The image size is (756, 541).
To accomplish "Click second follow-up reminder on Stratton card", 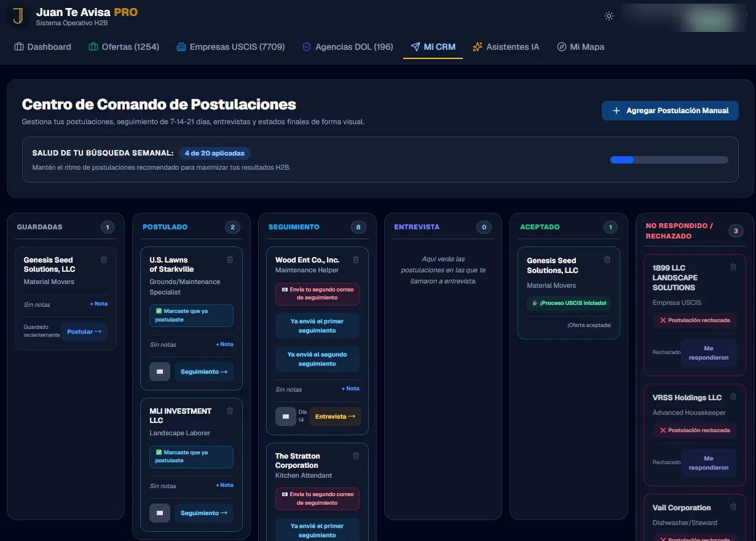I will point(317,499).
